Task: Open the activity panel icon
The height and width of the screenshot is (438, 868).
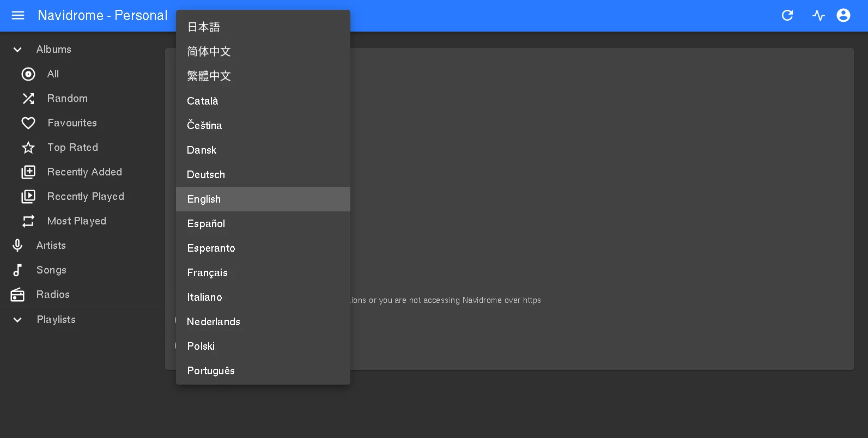Action: point(818,15)
